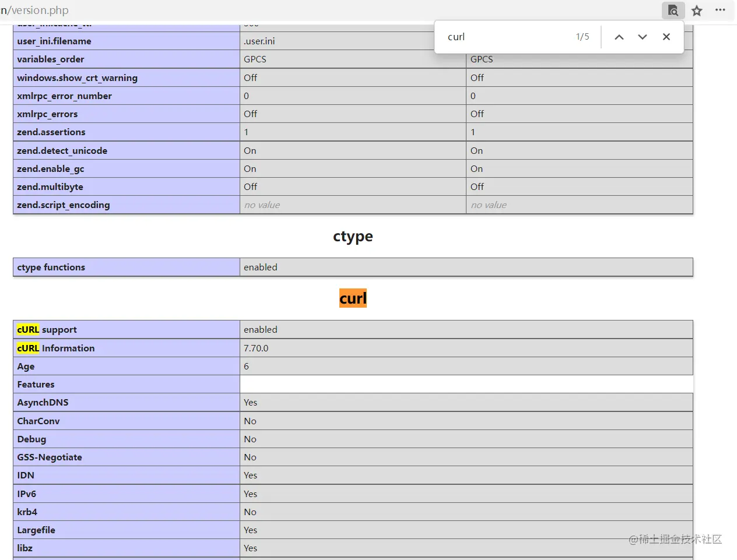Click the user_ini.filename directive
Viewport: 737px width, 560px height.
coord(54,41)
